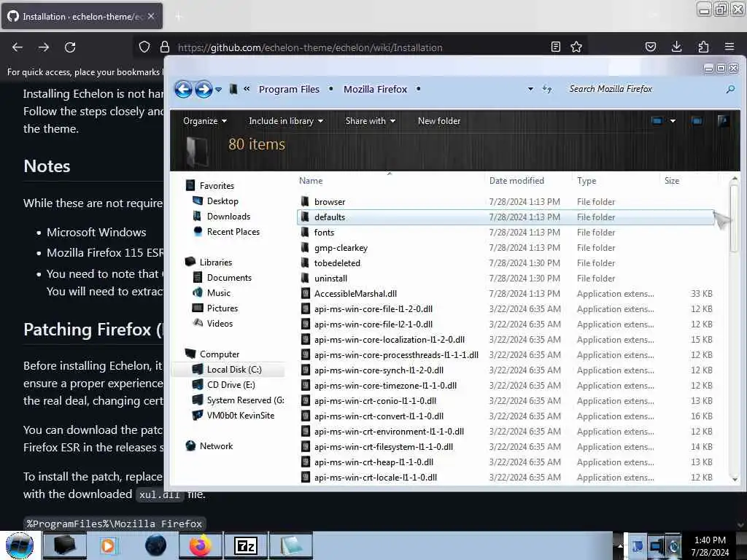Image resolution: width=747 pixels, height=560 pixels.
Task: Select api-ms-win-crt-heap-l1-1-0.dll
Action: coord(506,462)
